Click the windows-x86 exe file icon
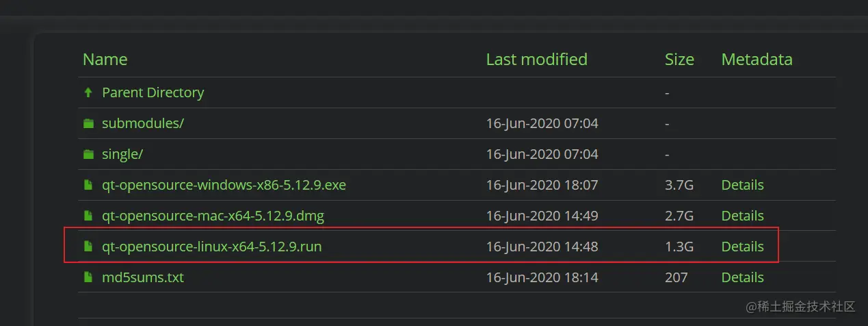The width and height of the screenshot is (868, 326). point(88,185)
